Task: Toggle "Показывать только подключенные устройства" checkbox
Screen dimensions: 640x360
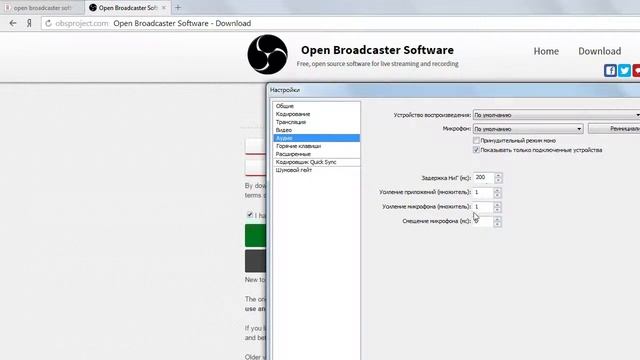Action: coord(476,150)
